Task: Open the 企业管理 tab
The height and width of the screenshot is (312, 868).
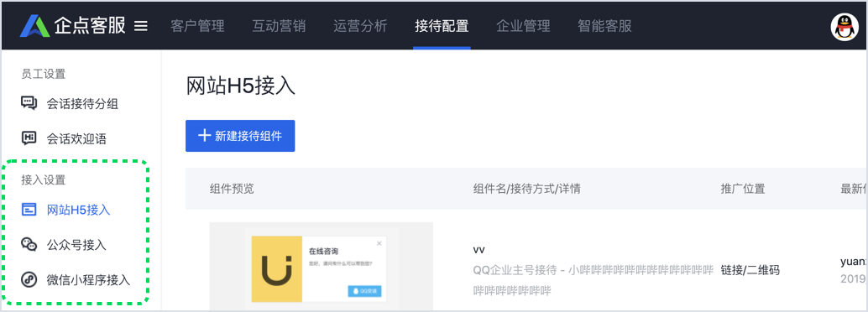Action: click(x=523, y=26)
